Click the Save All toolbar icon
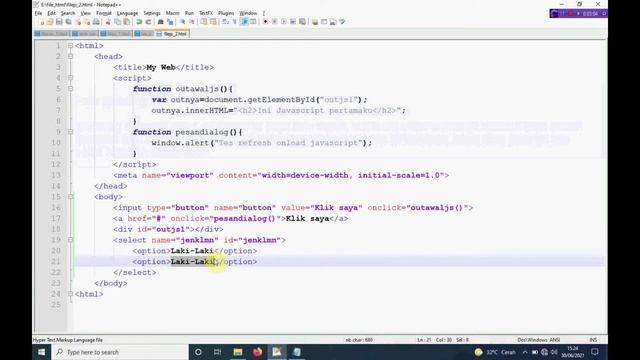 69,22
